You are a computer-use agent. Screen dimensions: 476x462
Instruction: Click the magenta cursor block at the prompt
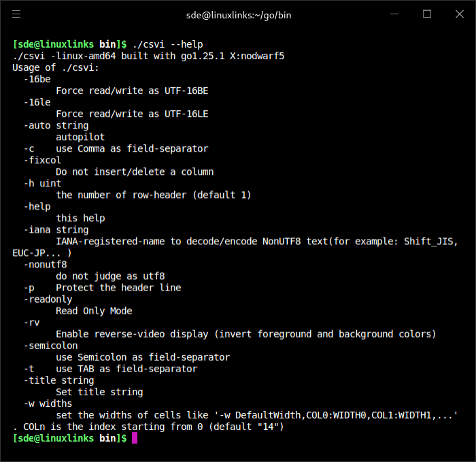135,438
